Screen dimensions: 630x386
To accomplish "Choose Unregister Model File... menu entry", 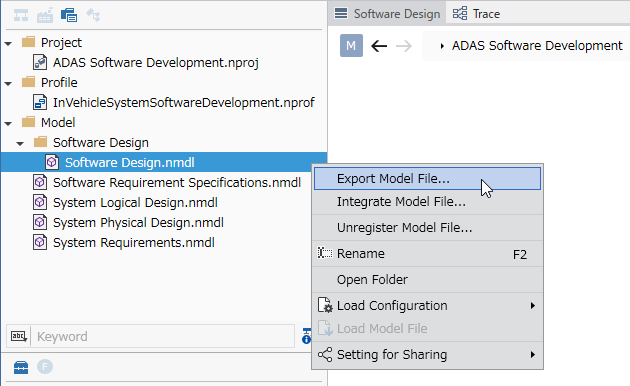I will coord(428,228).
